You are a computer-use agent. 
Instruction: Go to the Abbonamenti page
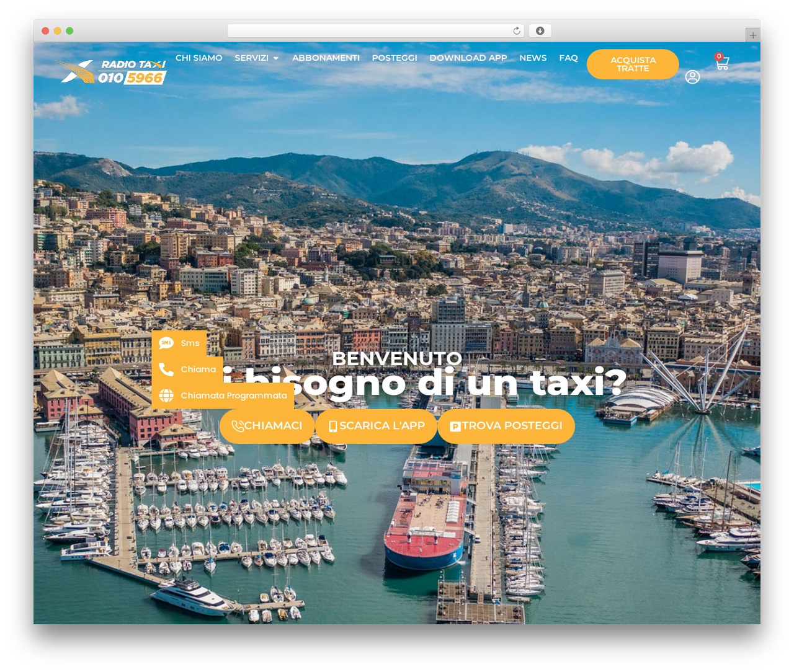click(326, 58)
